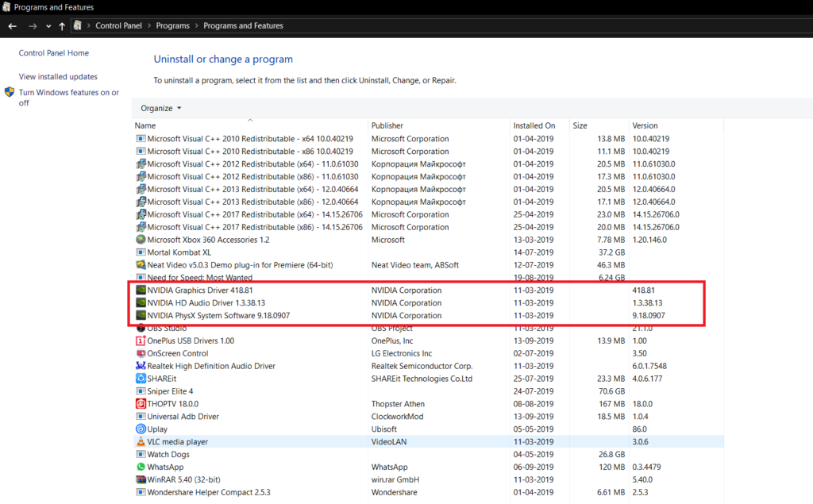Viewport: 813px width, 504px height.
Task: Click the Neat Video plug-in icon
Action: point(141,265)
